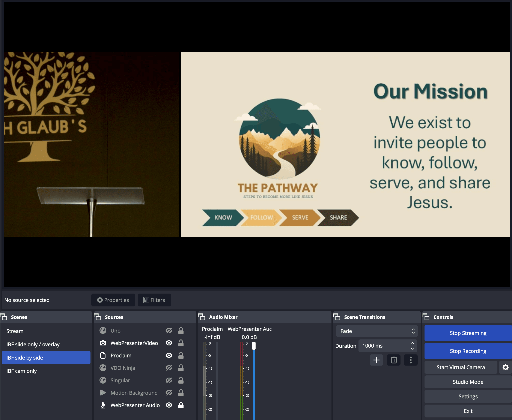Decrease Duration with the down stepper arrow

[x=412, y=348]
